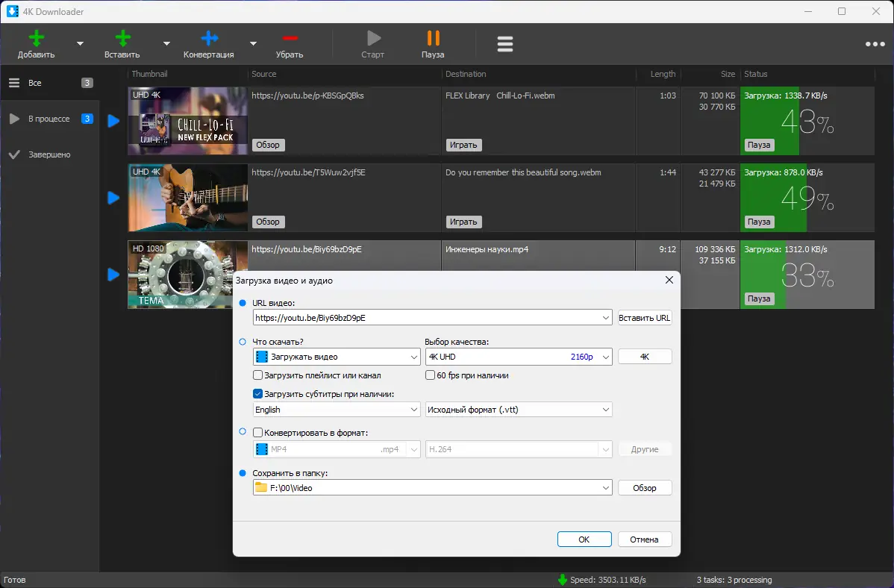Screen dimensions: 894x588
Task: Click the orange Пауза toolbar icon
Action: [434, 38]
